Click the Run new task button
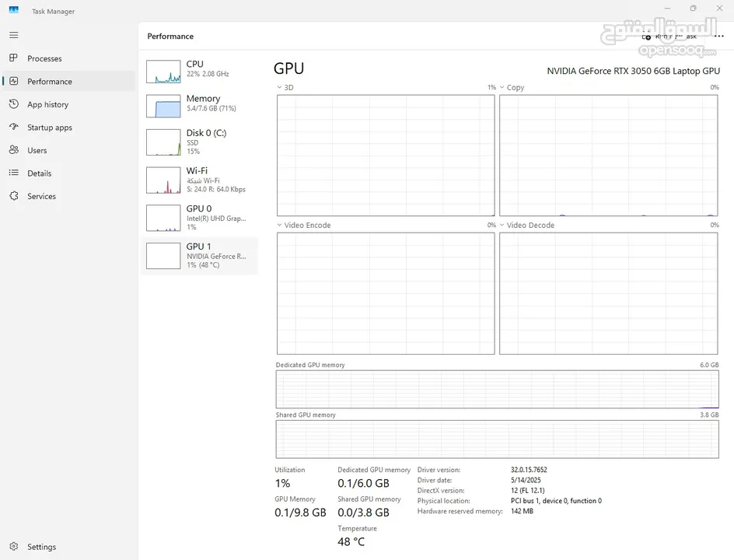The height and width of the screenshot is (560, 734). [x=669, y=37]
